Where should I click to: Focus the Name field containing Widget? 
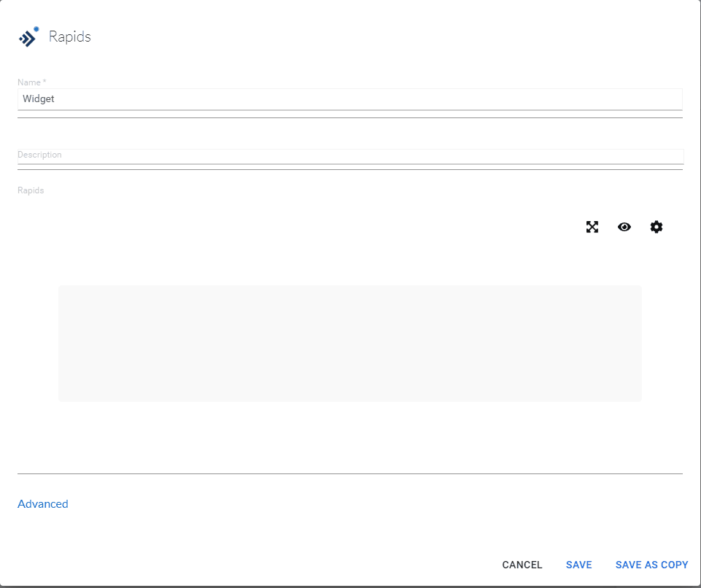pos(350,99)
